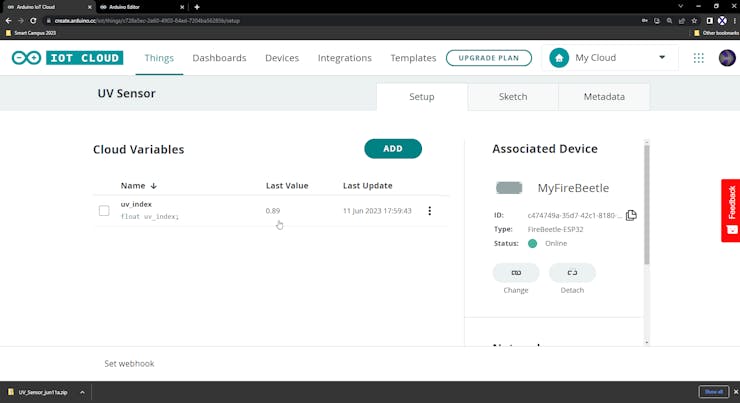
Task: Tick the uv_index variable checkbox
Action: pyautogui.click(x=104, y=210)
